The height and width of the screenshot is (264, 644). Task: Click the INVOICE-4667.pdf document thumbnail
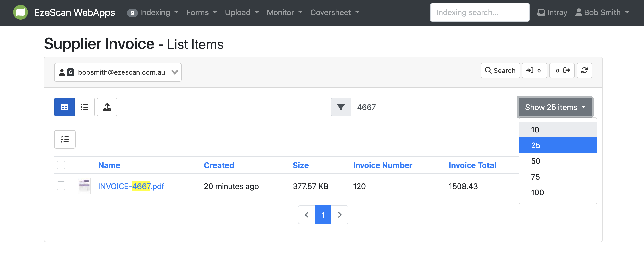coord(84,186)
